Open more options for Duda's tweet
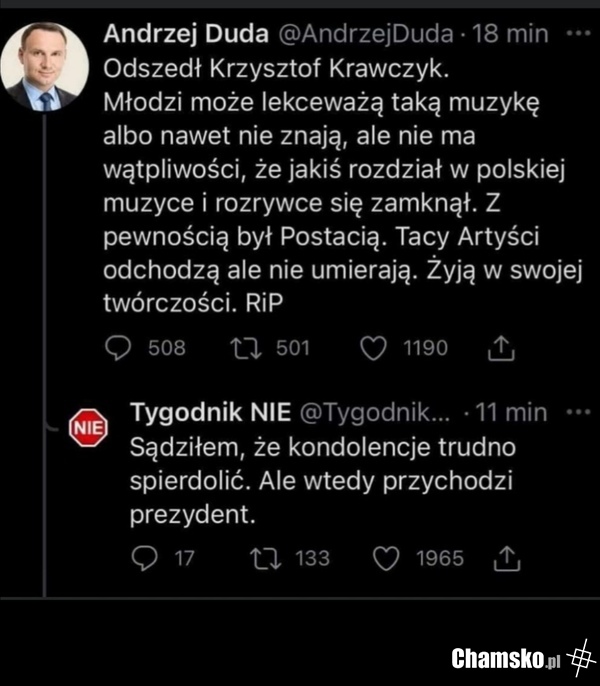 click(x=577, y=34)
